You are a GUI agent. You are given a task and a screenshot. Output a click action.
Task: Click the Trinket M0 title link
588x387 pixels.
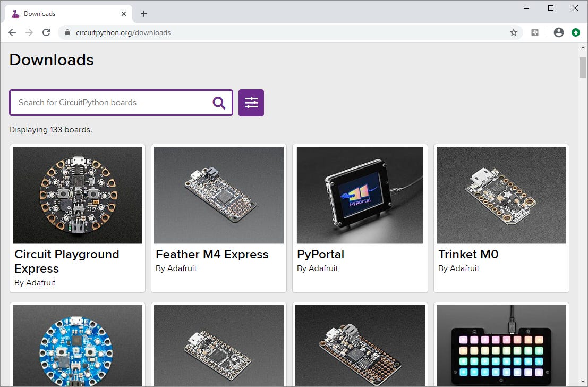pos(468,254)
